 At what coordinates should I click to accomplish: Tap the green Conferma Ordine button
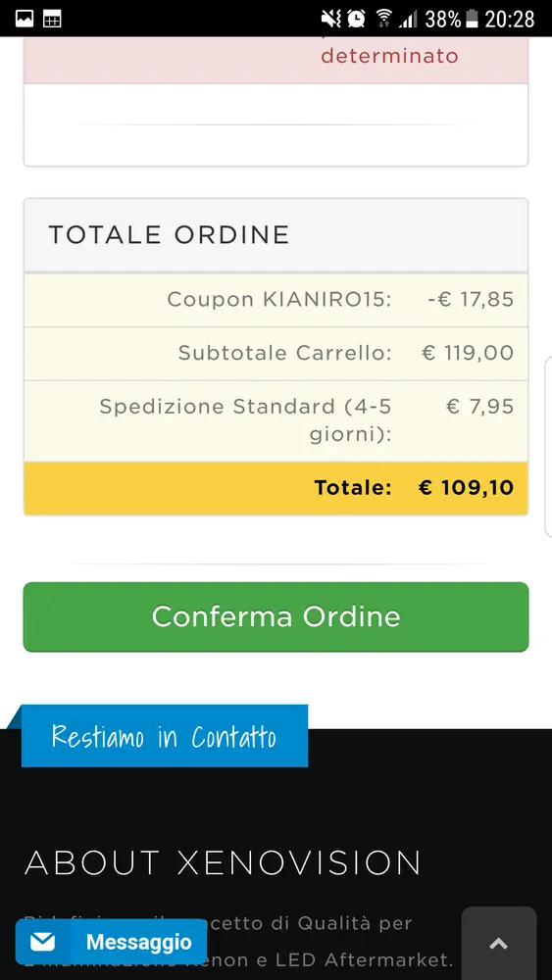(x=276, y=616)
